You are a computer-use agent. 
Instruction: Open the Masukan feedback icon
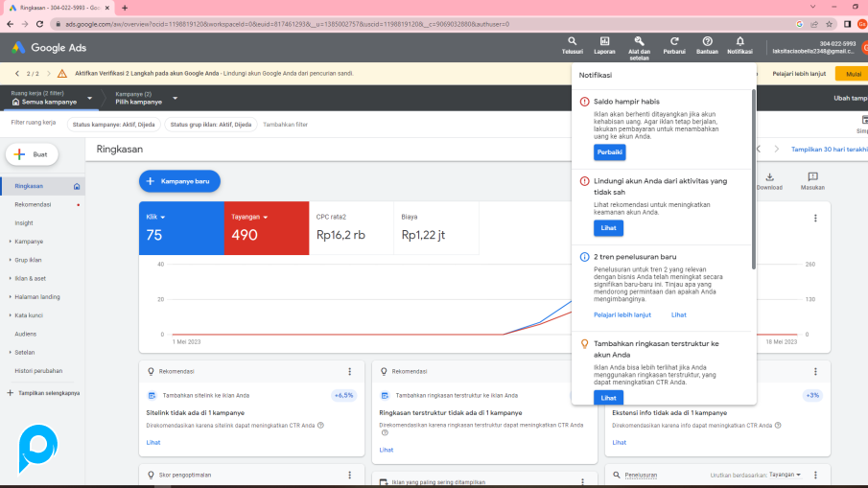812,178
